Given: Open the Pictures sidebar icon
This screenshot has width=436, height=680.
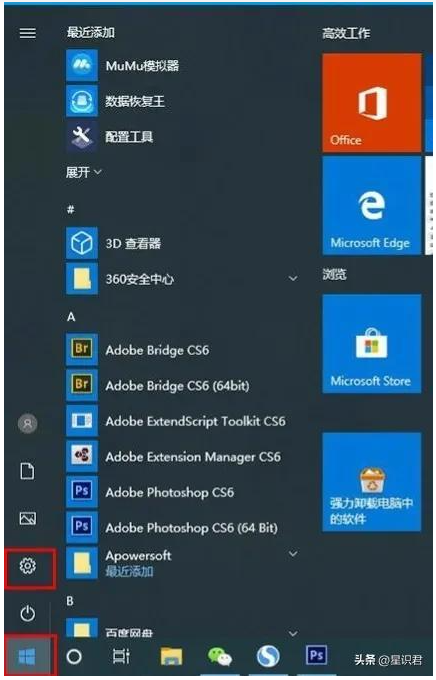Looking at the screenshot, I should 28,518.
